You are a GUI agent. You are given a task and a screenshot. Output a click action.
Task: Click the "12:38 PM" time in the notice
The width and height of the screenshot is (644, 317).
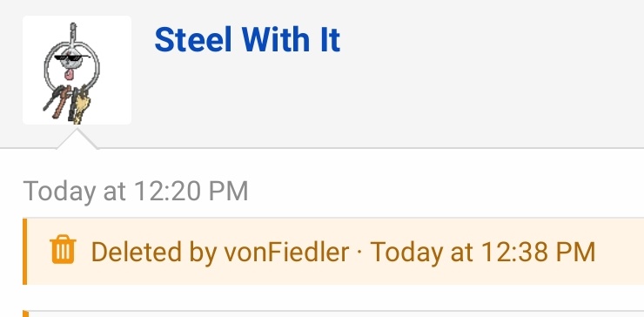539,251
